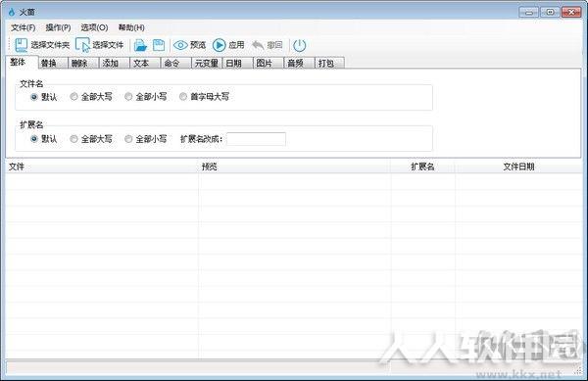This screenshot has width=588, height=381.
Task: Click the Preview (预览) eye icon
Action: point(180,45)
